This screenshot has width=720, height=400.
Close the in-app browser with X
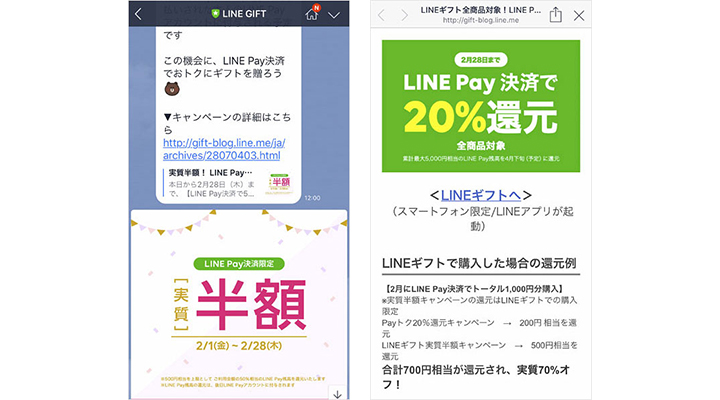coord(579,16)
